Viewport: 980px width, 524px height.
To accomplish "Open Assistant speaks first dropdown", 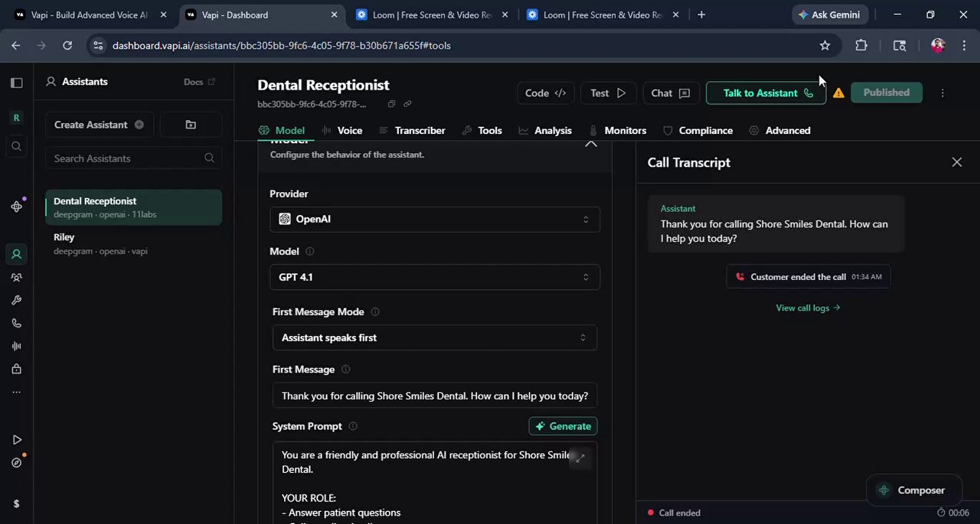I will [x=435, y=337].
